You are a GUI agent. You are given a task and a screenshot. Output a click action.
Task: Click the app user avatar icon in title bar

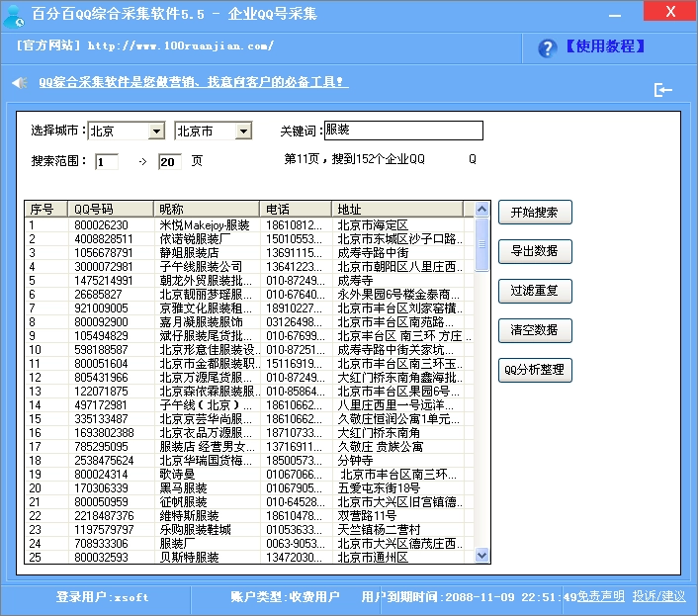(x=14, y=16)
